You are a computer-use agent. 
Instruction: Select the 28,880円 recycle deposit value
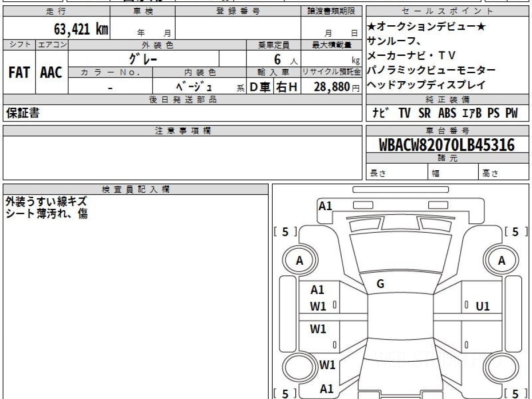(x=337, y=87)
